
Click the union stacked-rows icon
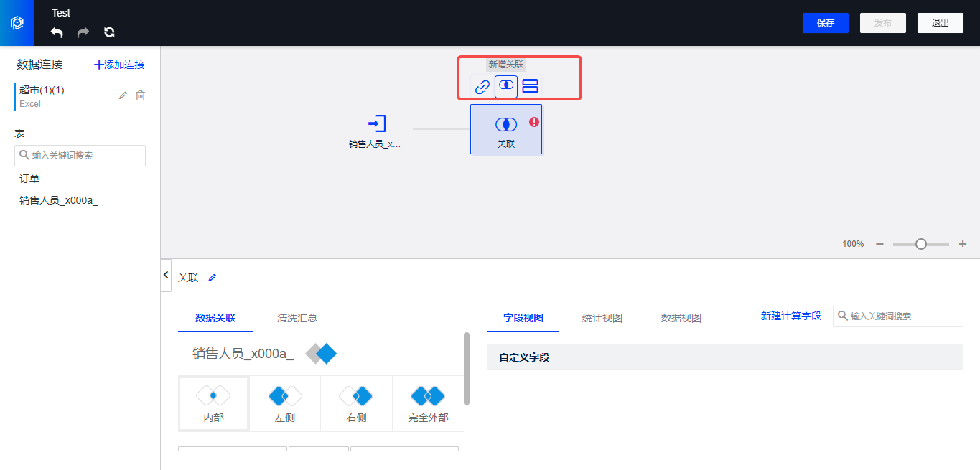coord(530,86)
